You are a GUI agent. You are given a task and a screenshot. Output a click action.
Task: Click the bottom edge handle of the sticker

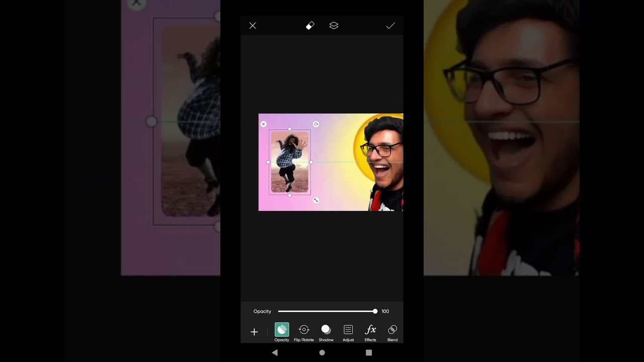tap(290, 195)
